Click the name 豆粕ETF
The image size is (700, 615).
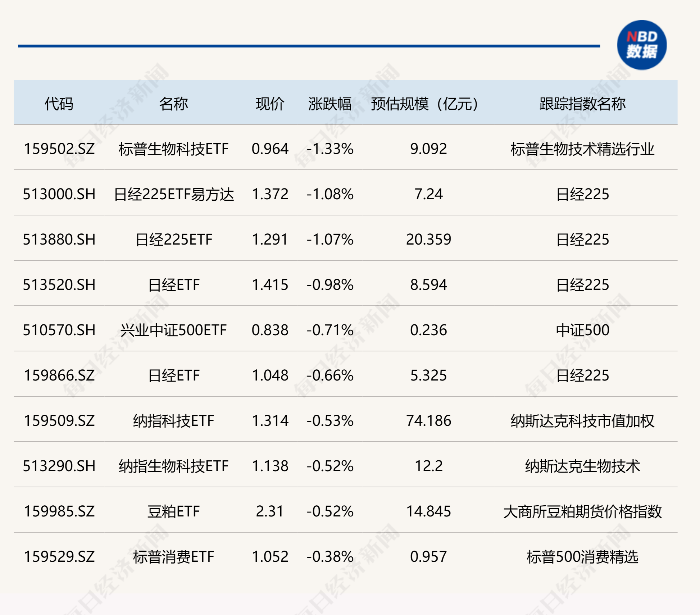(x=174, y=511)
